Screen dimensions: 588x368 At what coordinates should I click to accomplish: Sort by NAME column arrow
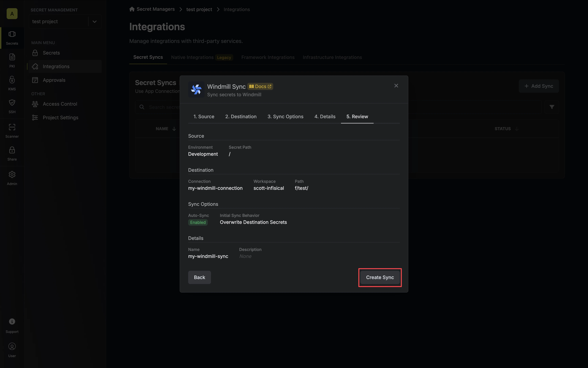pos(174,129)
